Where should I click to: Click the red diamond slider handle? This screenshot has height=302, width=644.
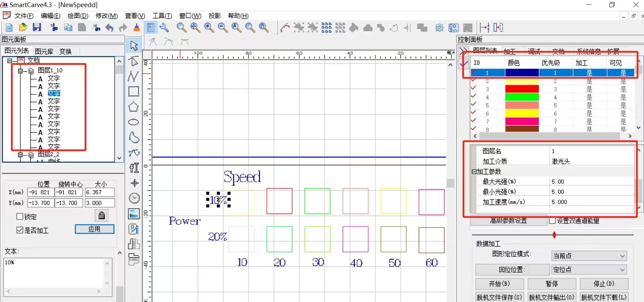click(554, 235)
